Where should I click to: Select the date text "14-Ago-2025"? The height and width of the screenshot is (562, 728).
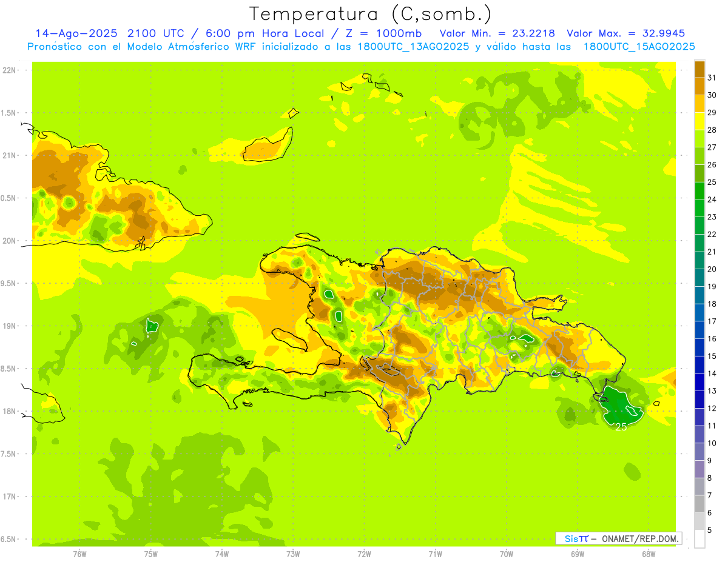(77, 33)
